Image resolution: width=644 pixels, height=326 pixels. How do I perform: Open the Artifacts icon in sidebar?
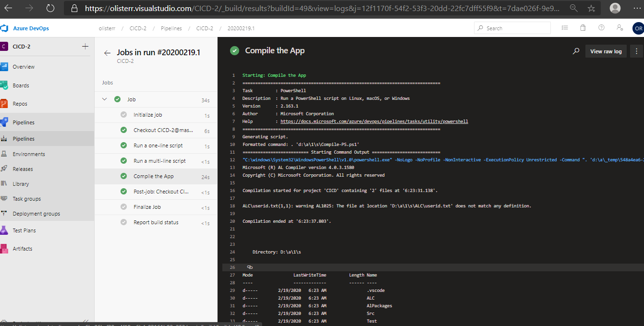(4, 249)
